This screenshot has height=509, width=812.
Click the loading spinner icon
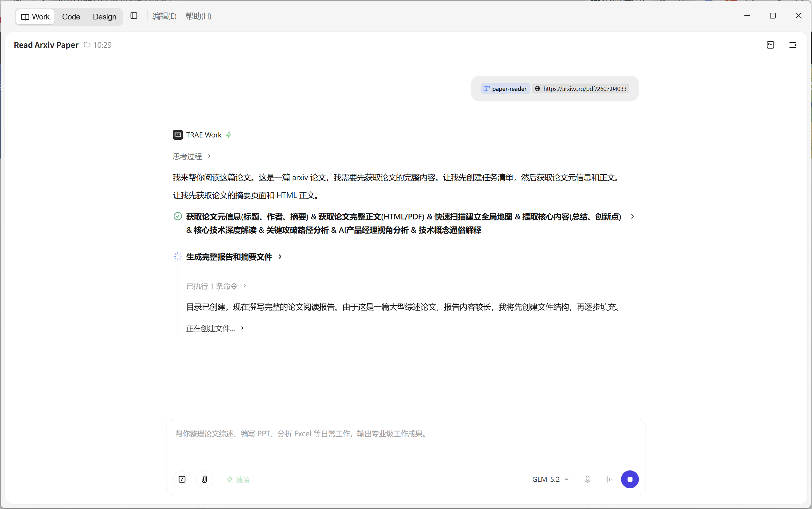pyautogui.click(x=178, y=256)
